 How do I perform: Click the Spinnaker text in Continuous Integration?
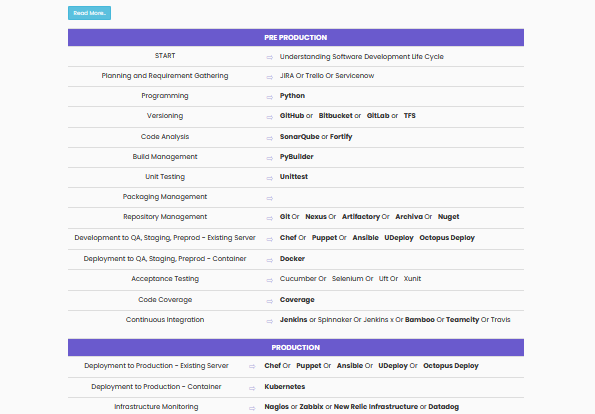(335, 320)
